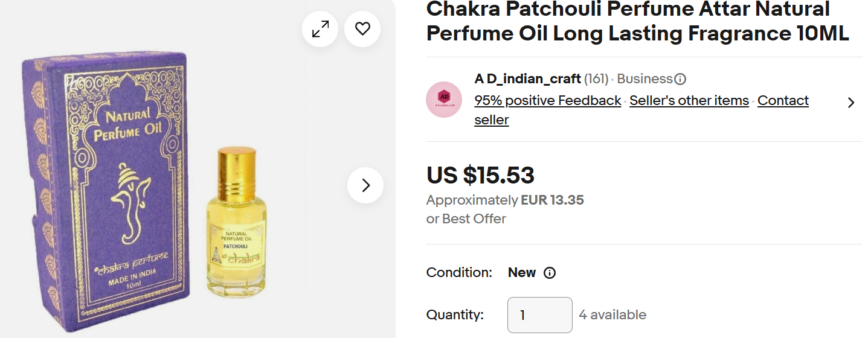Focus the Quantity input field
The height and width of the screenshot is (338, 868).
[539, 315]
